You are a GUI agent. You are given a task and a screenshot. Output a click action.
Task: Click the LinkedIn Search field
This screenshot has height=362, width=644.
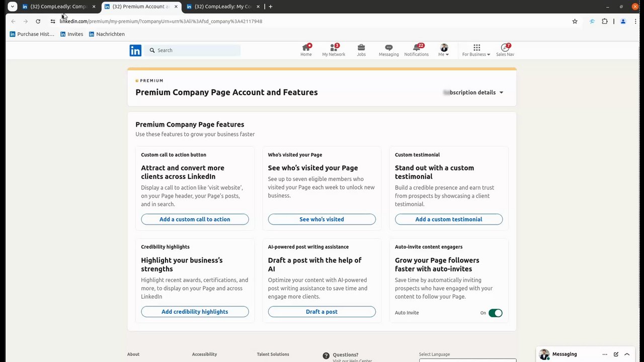tap(196, 50)
